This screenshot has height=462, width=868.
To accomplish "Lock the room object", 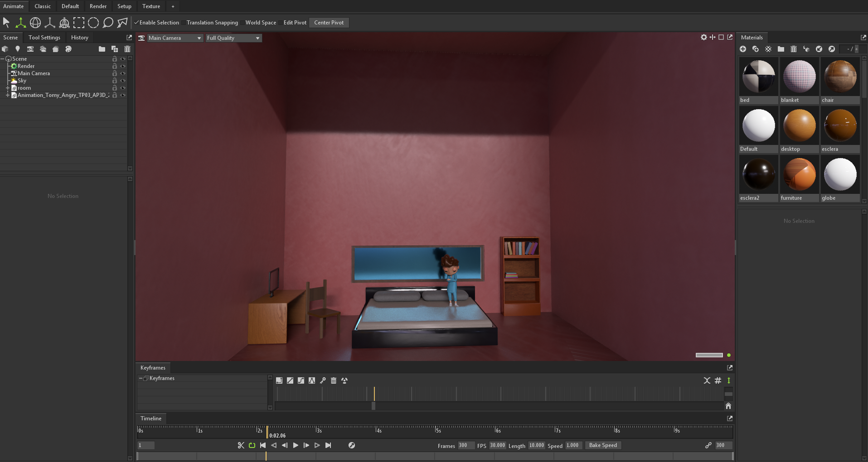I will (x=115, y=88).
